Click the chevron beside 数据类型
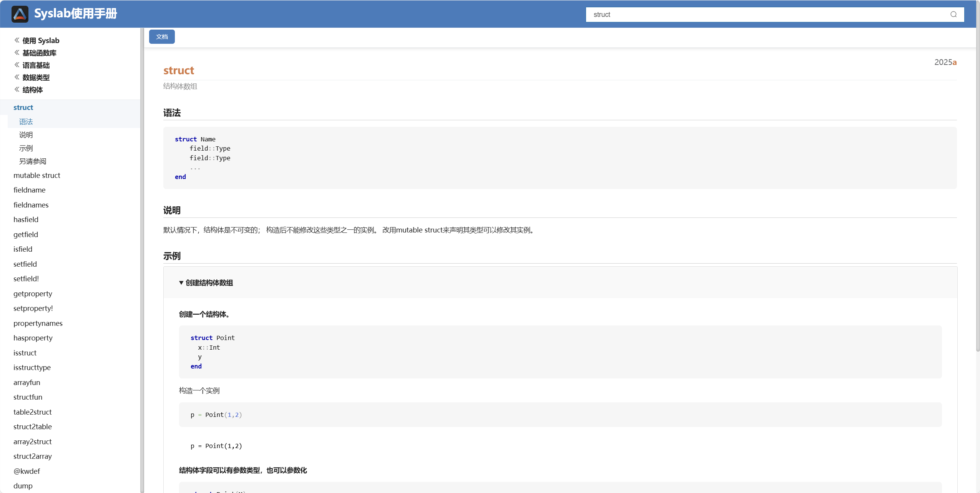The height and width of the screenshot is (493, 980). [17, 77]
